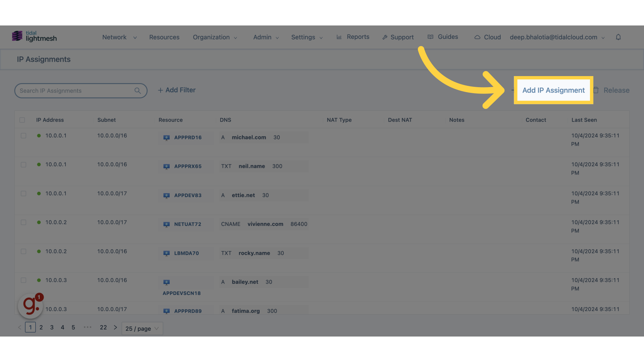Click the APPPRD16 resource icon
This screenshot has height=362, width=644.
pyautogui.click(x=166, y=137)
